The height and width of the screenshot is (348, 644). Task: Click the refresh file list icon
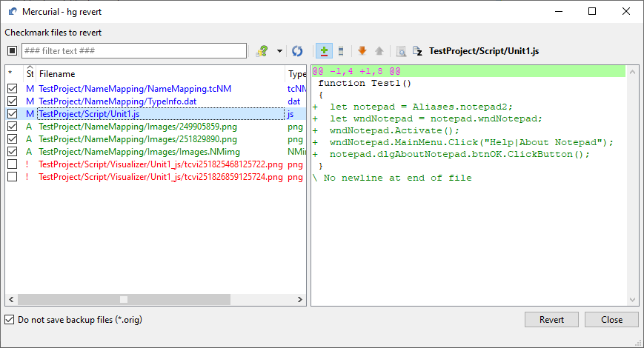(x=297, y=51)
